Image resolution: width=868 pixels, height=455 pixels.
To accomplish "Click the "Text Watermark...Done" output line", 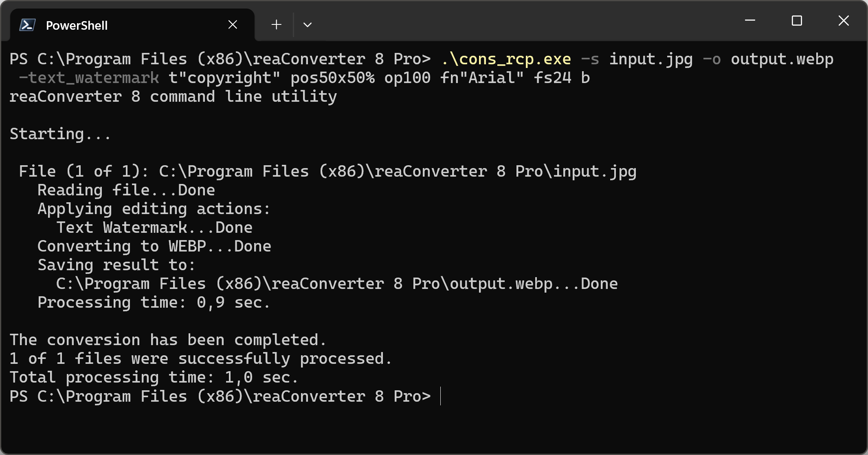I will point(154,228).
